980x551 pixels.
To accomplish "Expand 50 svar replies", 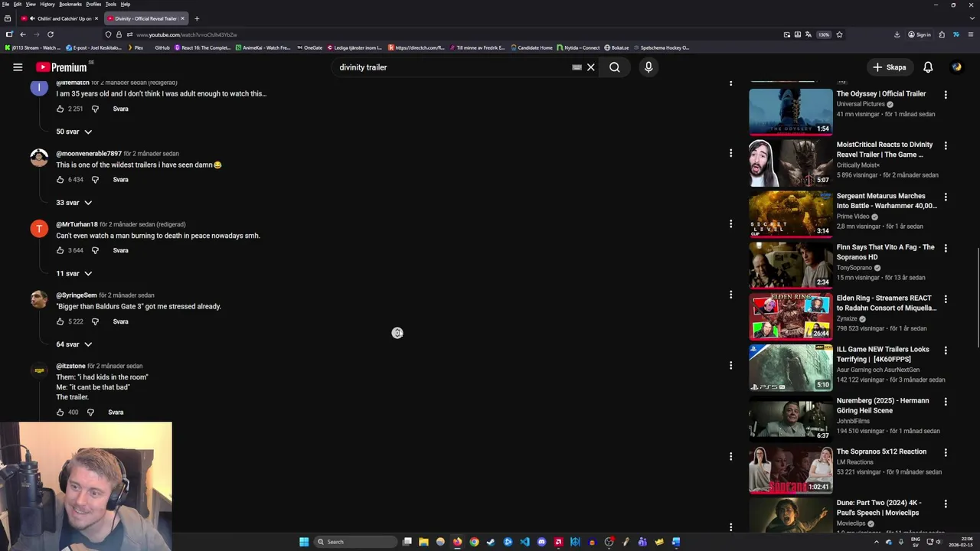I will (x=74, y=132).
